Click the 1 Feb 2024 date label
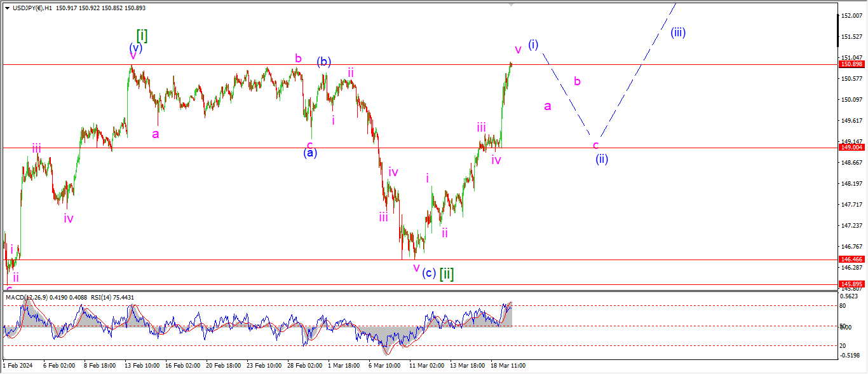 [x=17, y=366]
